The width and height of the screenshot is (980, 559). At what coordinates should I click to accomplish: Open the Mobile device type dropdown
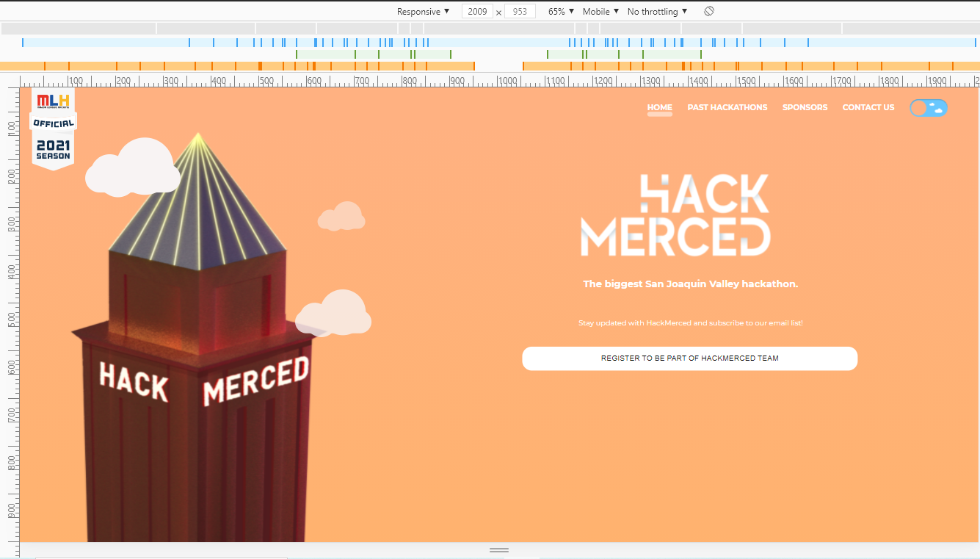tap(600, 11)
